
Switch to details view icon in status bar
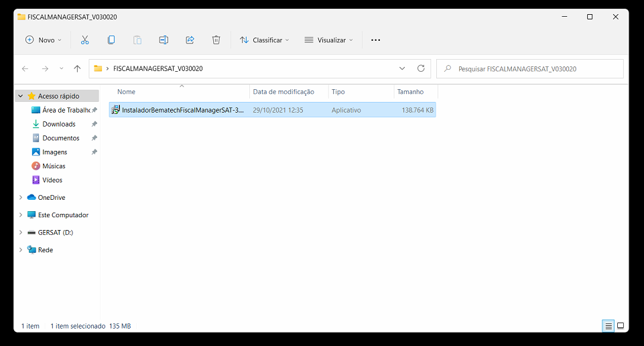[608, 326]
